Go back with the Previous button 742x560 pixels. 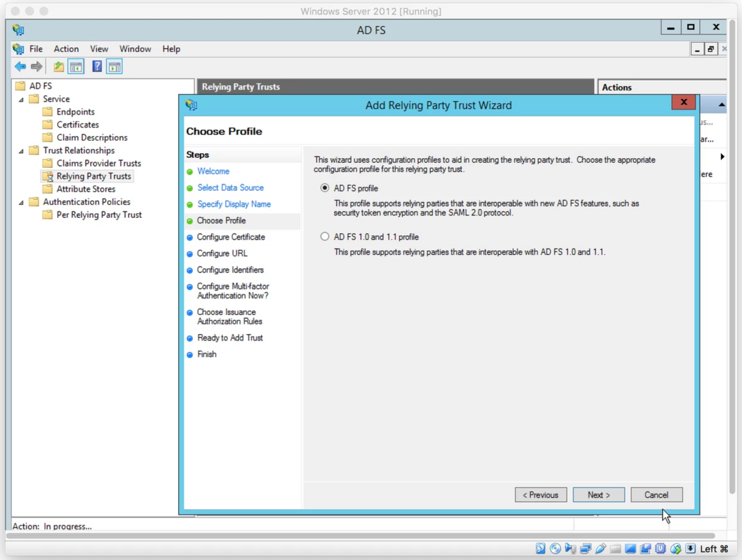tap(541, 495)
